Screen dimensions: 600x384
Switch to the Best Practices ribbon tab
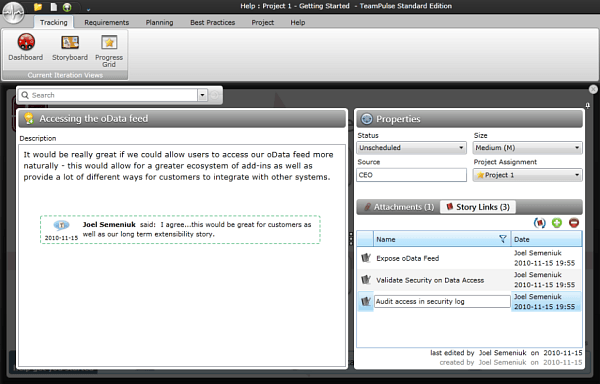[212, 22]
